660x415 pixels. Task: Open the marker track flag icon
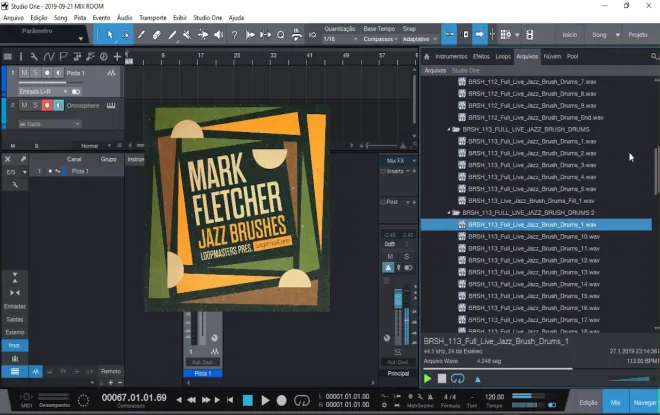[63, 56]
